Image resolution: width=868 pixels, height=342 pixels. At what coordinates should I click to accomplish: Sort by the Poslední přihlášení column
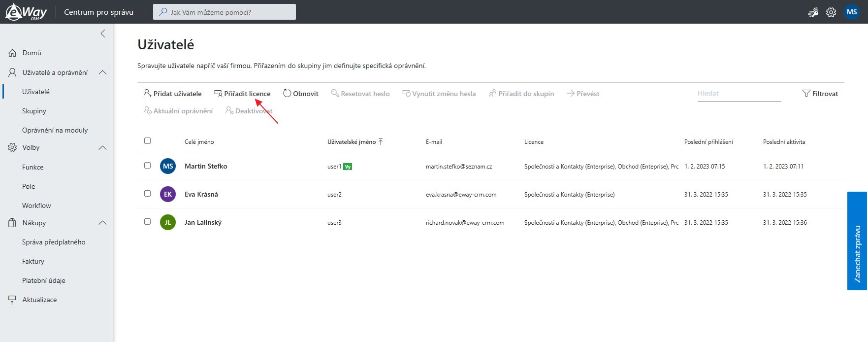(708, 142)
